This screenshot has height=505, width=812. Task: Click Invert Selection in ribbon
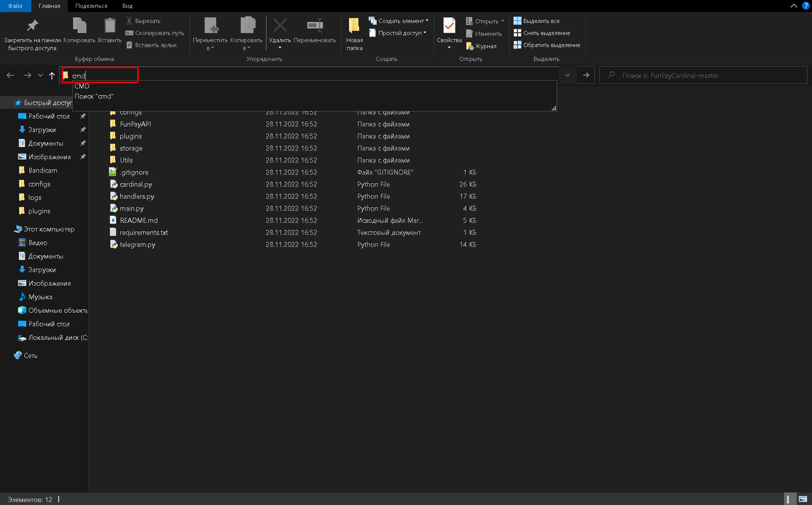(547, 45)
